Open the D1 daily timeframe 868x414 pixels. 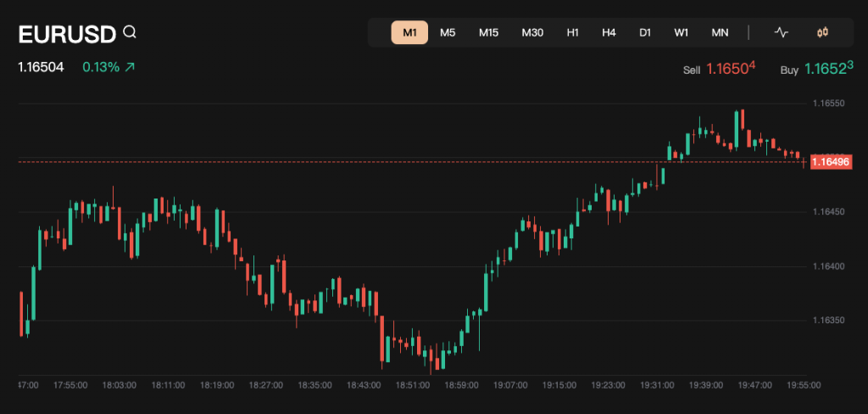(x=645, y=33)
